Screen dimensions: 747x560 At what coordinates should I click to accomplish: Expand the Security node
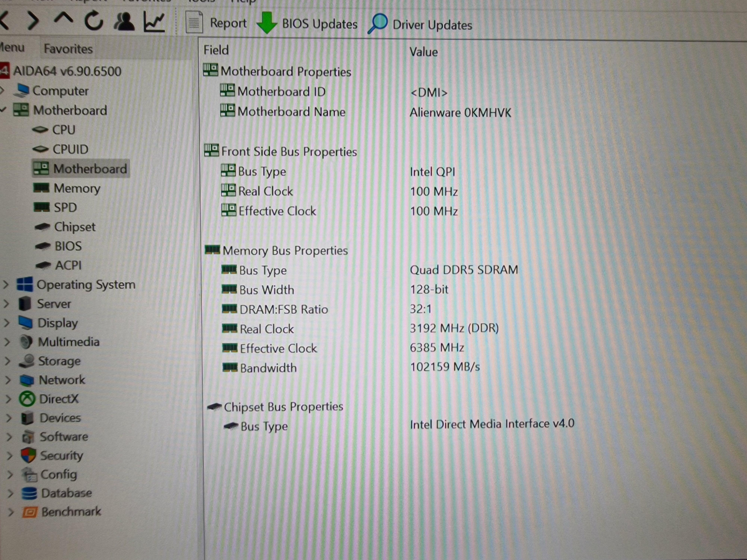click(x=10, y=456)
